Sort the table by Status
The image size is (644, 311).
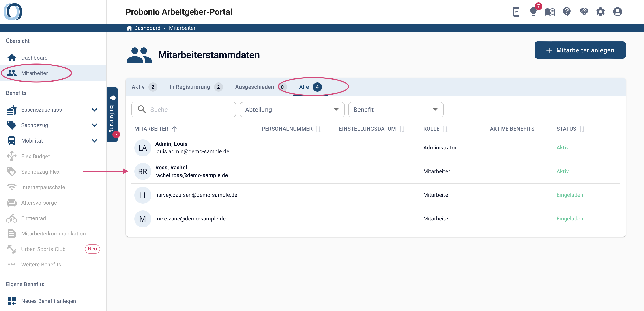pos(570,129)
